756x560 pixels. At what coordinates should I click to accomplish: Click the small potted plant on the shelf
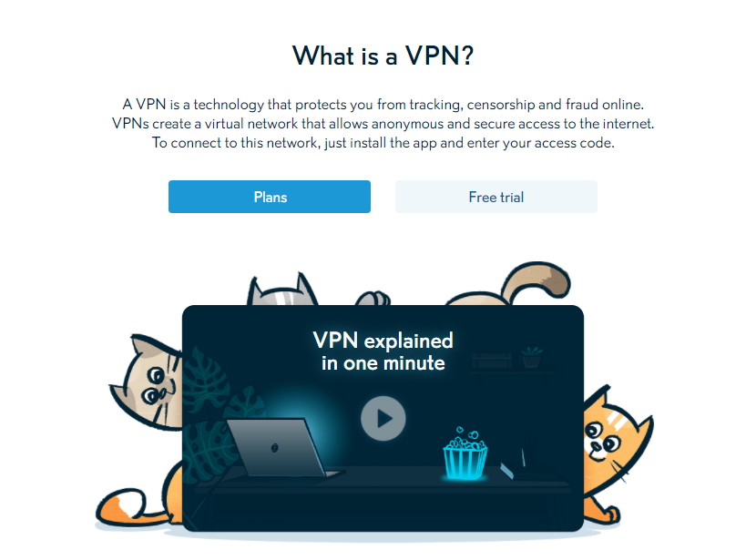[x=532, y=358]
